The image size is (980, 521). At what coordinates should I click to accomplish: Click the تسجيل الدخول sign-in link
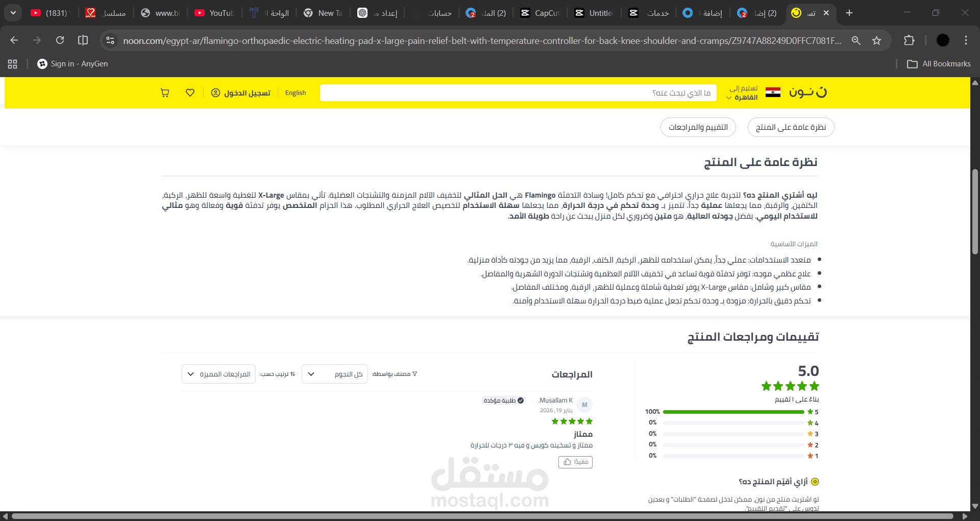click(x=247, y=93)
